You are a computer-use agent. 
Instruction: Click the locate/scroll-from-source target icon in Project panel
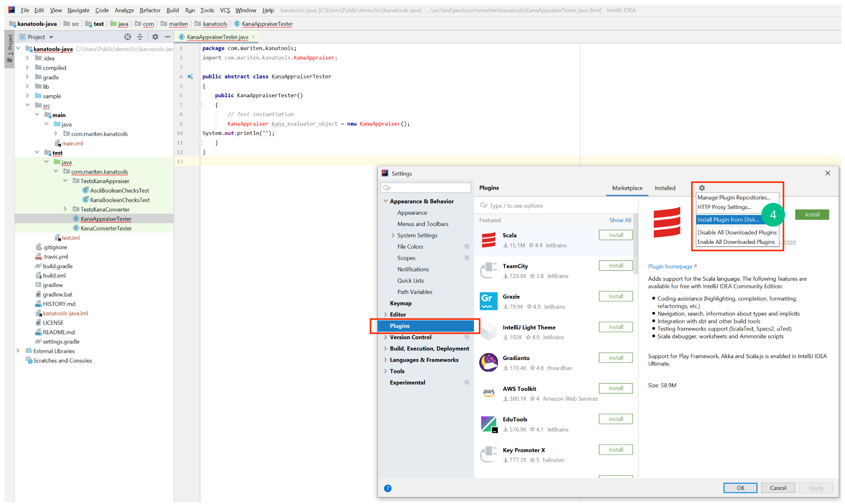point(128,37)
